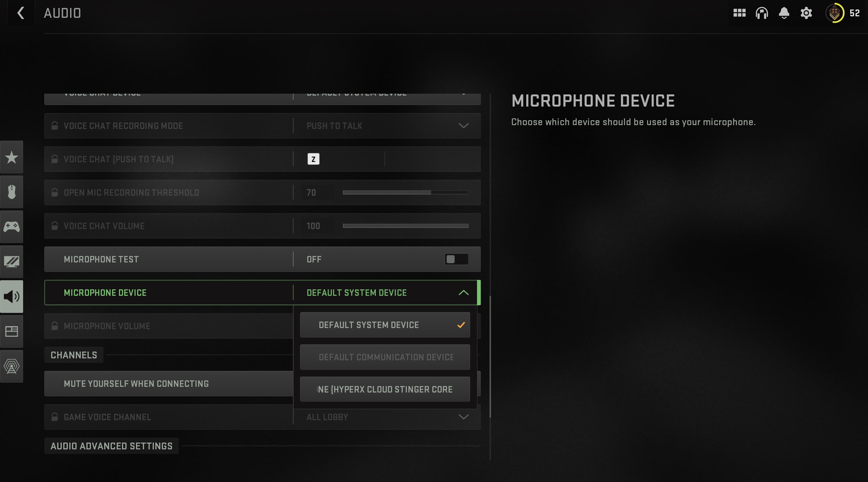Viewport: 868px width, 482px height.
Task: Go back using the arrow beside Audio
Action: pos(21,13)
